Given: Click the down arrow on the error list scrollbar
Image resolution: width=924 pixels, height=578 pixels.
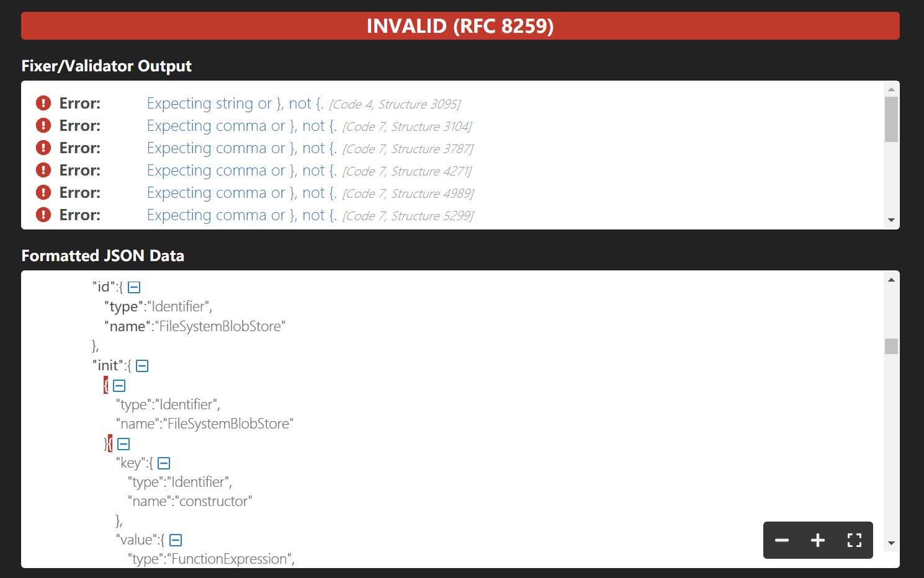Looking at the screenshot, I should point(892,220).
